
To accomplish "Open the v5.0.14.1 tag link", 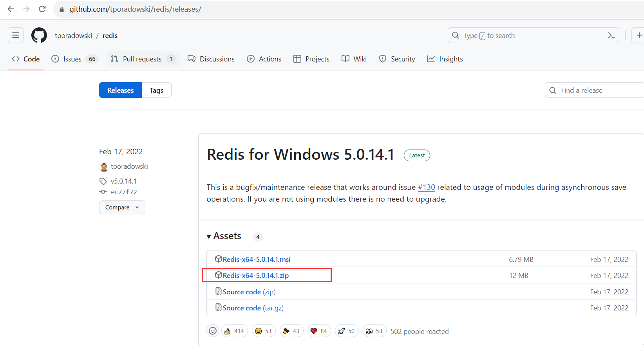I will pos(124,181).
